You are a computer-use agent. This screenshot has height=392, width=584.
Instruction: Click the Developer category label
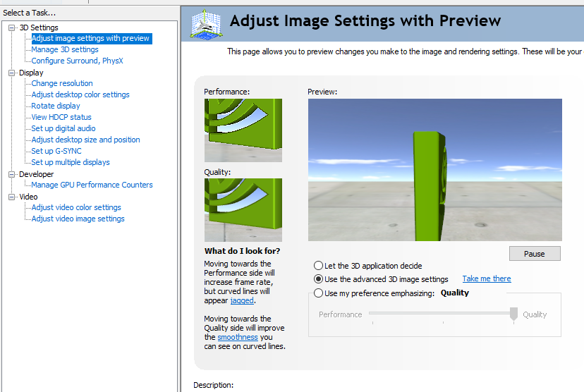[37, 174]
